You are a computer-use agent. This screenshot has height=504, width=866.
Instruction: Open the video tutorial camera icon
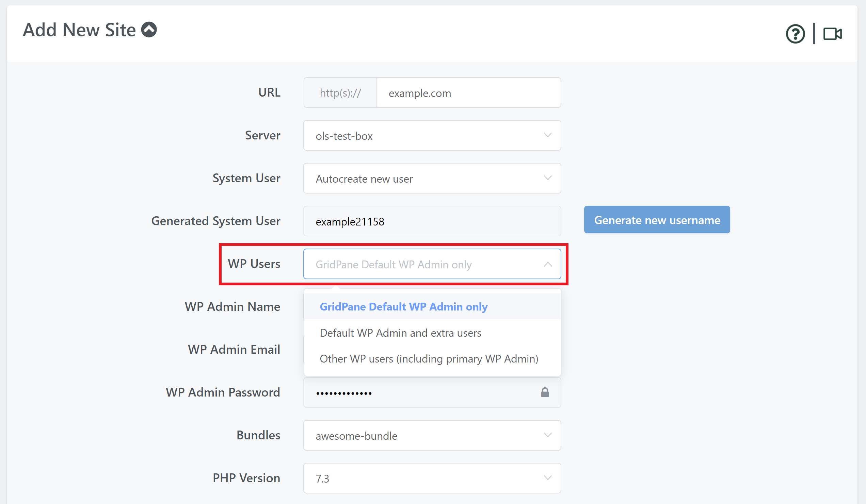pyautogui.click(x=832, y=34)
